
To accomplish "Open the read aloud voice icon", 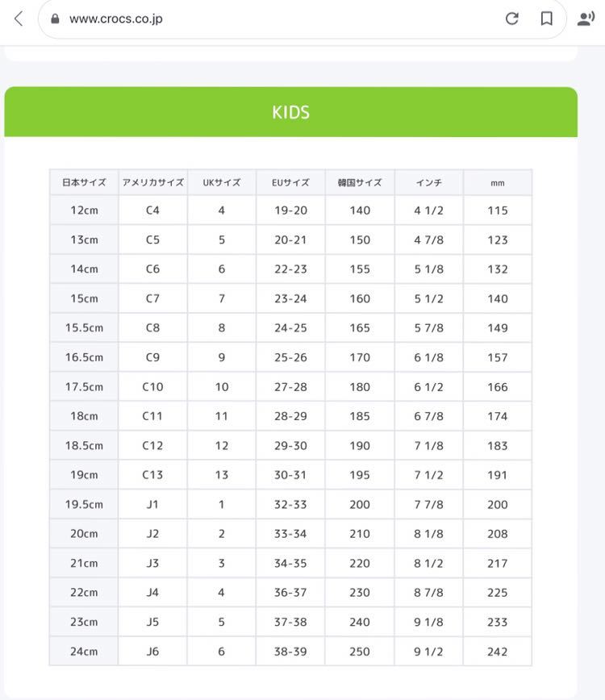I will [x=586, y=19].
